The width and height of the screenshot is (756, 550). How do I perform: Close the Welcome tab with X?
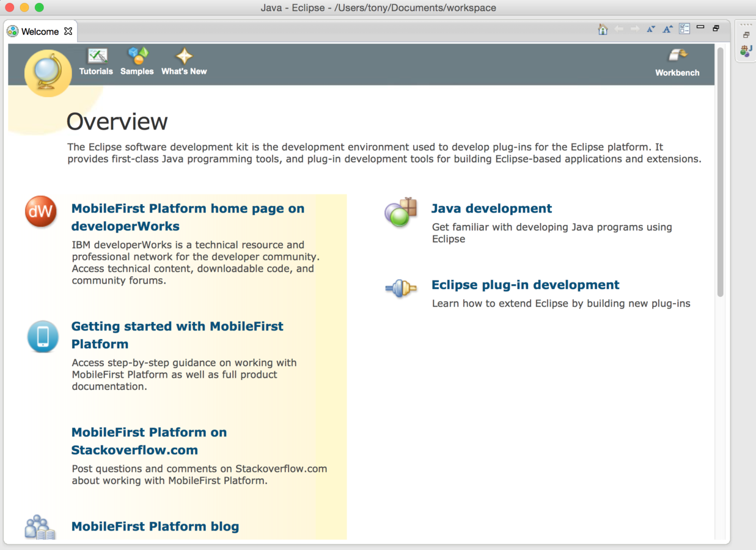(68, 31)
